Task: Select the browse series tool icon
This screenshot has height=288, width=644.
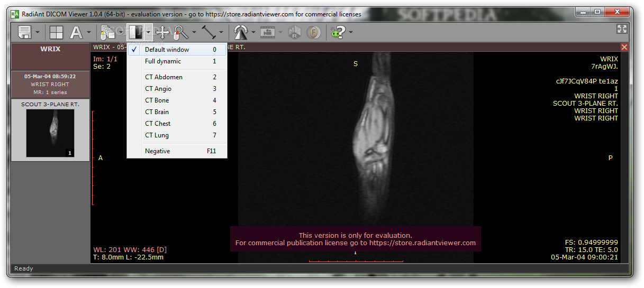Action: tap(108, 32)
